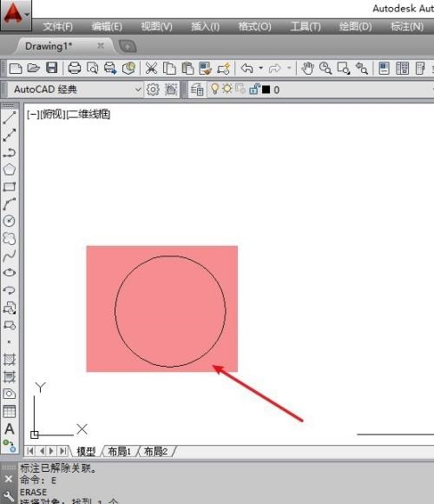Click the Block Editor icon
Viewport: 434px width, 504px height.
pos(224,68)
